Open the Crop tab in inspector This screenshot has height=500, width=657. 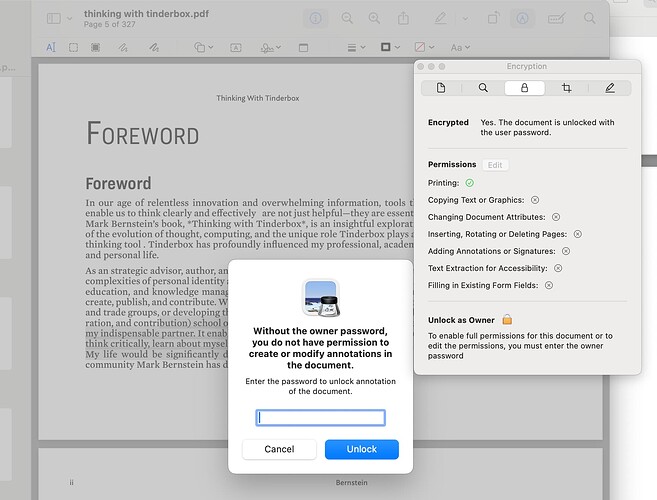coord(566,88)
